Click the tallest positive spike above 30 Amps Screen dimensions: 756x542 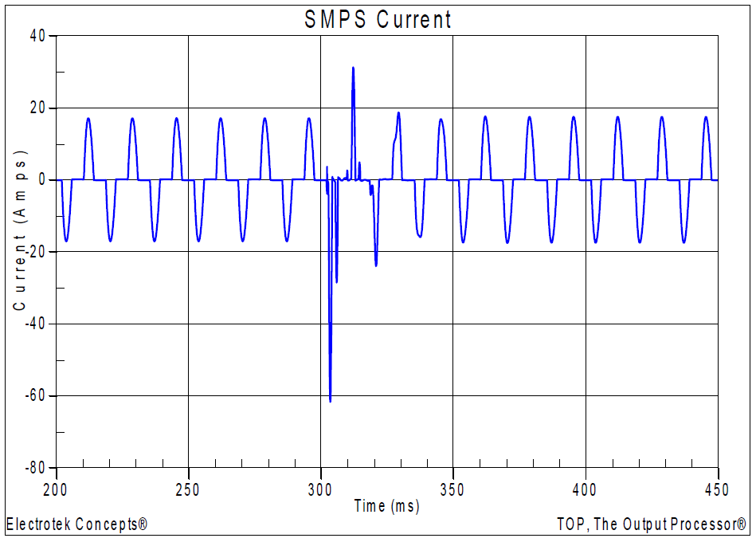tap(353, 70)
